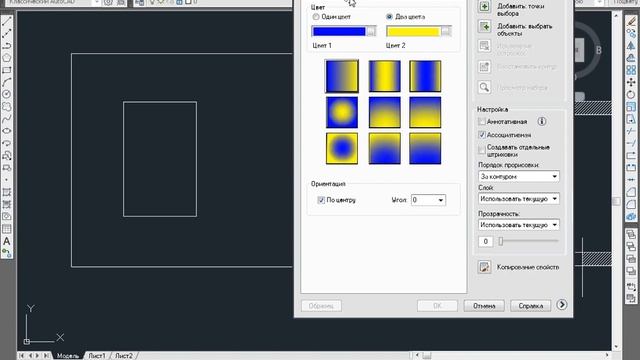The height and width of the screenshot is (360, 640).
Task: Switch to the 'Лист2' layout tab
Action: click(124, 356)
